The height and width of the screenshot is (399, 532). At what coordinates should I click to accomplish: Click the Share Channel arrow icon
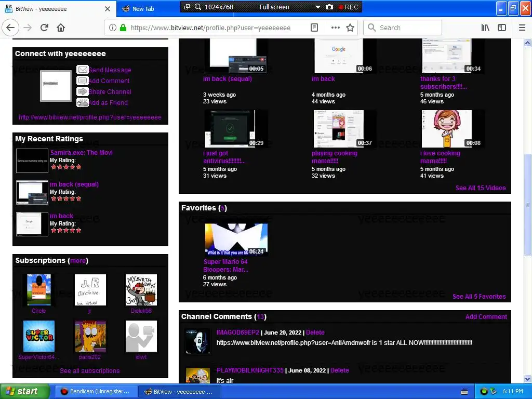pyautogui.click(x=83, y=91)
